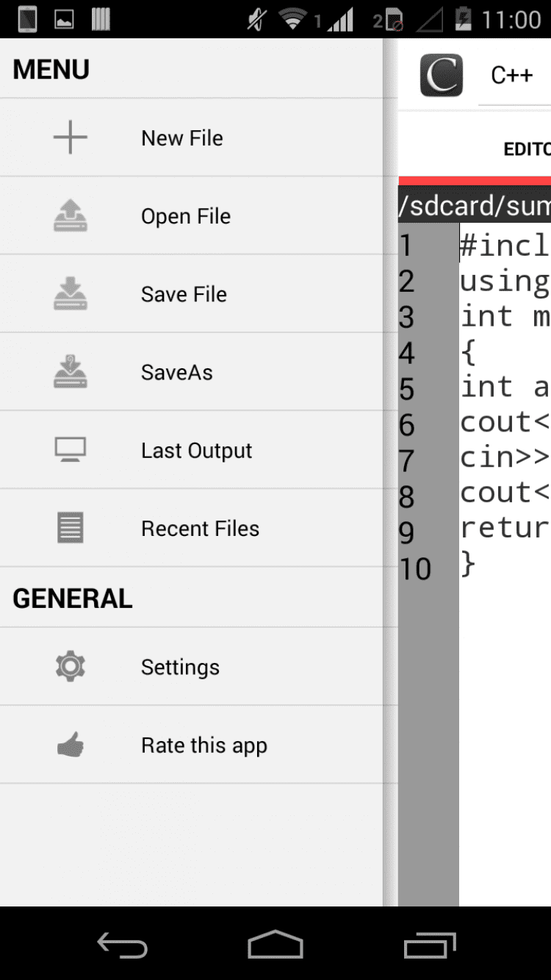Tap the Recent Files document icon
551x980 pixels.
71,528
